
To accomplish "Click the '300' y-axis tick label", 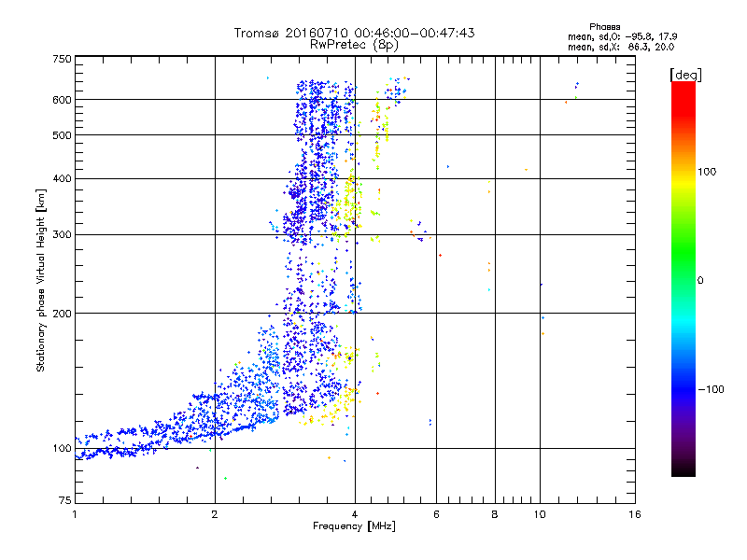I will pos(62,235).
